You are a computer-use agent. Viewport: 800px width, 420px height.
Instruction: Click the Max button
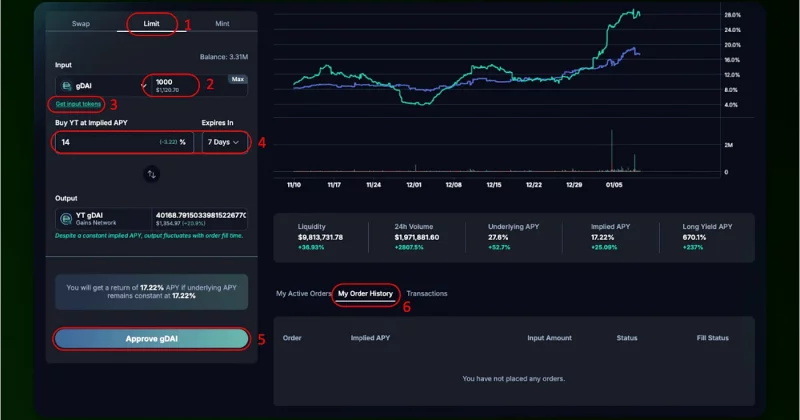[238, 79]
